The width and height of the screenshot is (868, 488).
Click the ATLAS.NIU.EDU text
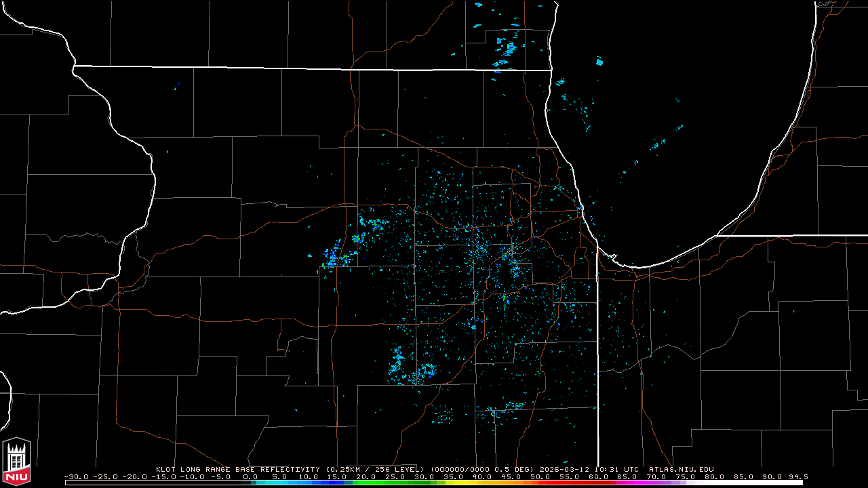pos(681,469)
